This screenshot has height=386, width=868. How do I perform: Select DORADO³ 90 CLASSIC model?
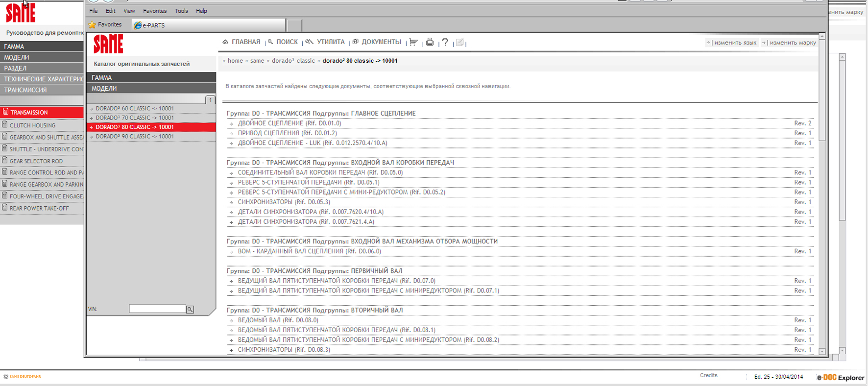tap(135, 137)
